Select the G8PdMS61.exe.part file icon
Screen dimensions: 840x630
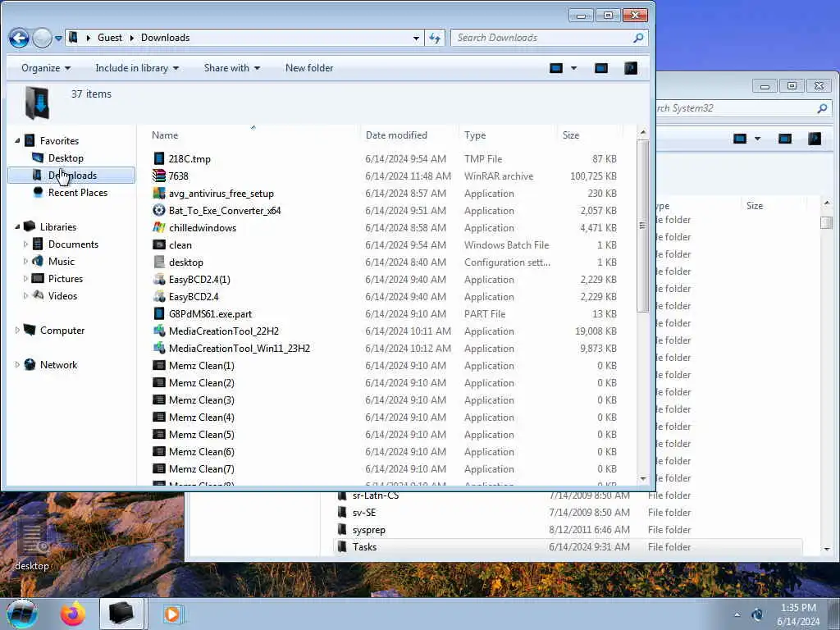[158, 313]
